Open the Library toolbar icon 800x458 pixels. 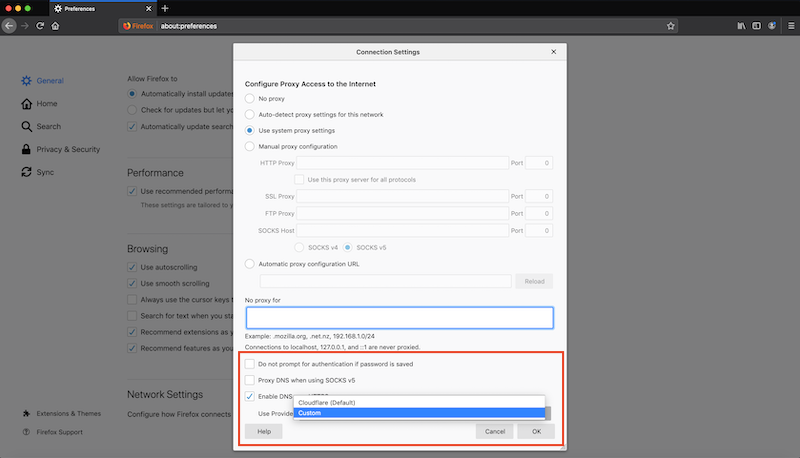(741, 25)
